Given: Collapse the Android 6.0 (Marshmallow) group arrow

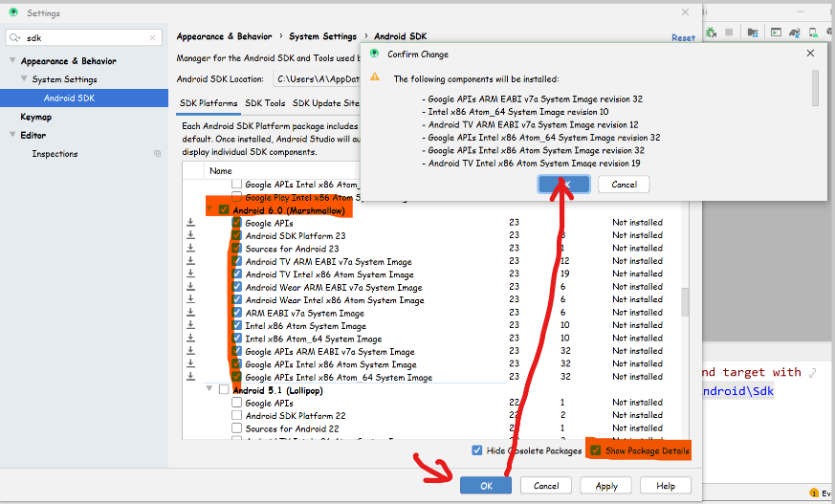Looking at the screenshot, I should point(209,209).
